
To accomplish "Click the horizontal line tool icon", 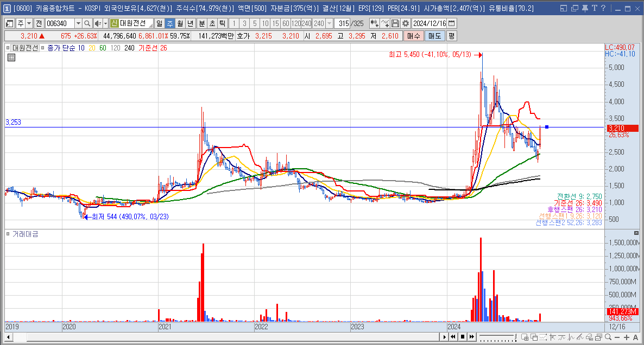I will click(561, 337).
